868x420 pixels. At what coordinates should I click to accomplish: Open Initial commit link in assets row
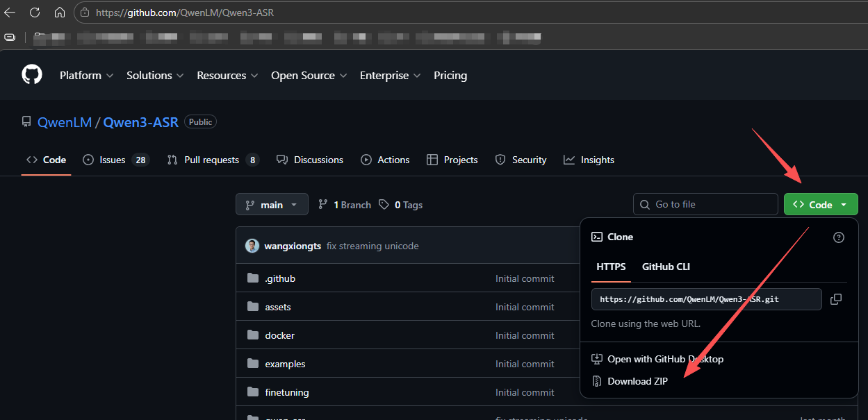(x=525, y=307)
